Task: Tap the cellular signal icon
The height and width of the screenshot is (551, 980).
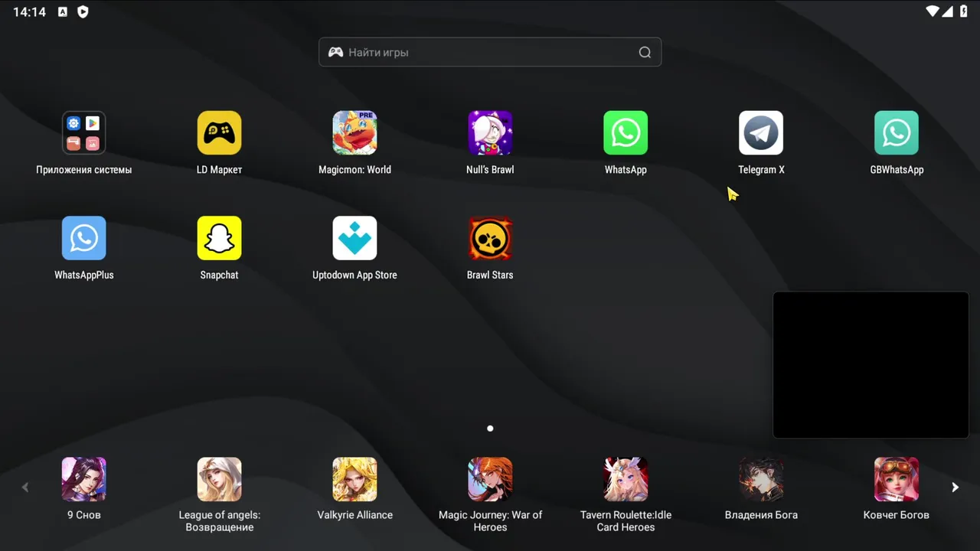Action: tap(948, 11)
